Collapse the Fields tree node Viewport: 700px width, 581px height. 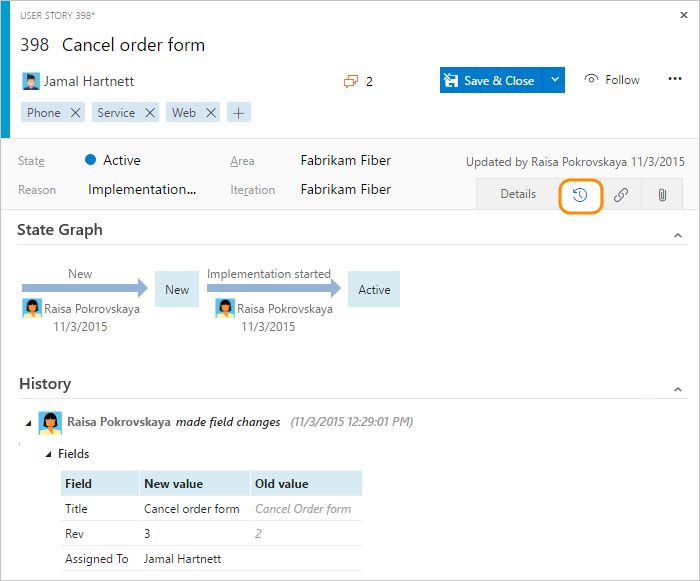tap(49, 454)
